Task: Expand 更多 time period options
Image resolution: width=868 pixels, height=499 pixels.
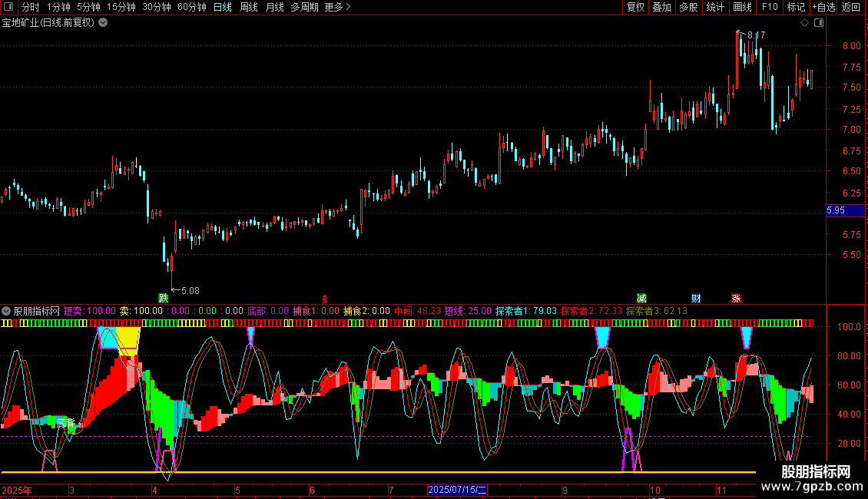Action: [x=337, y=7]
